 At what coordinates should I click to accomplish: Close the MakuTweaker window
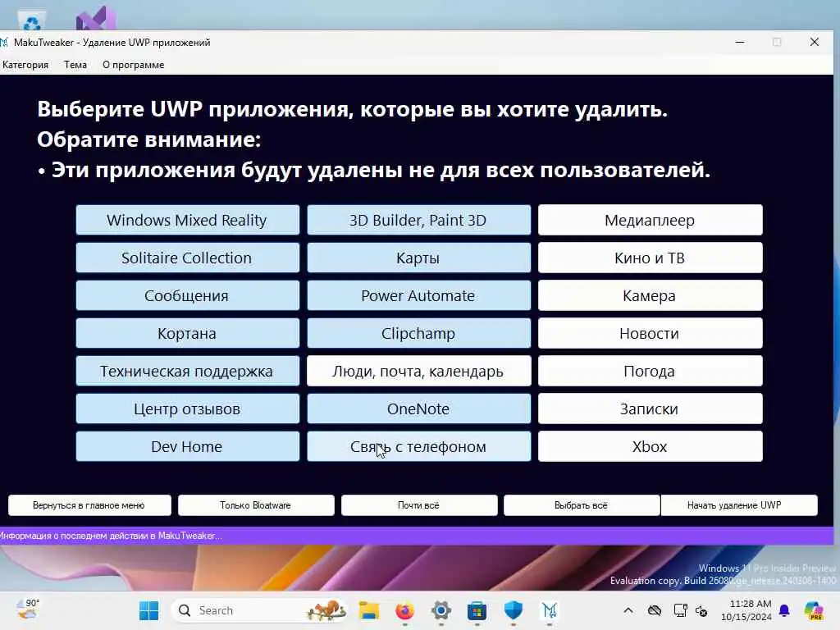(815, 42)
